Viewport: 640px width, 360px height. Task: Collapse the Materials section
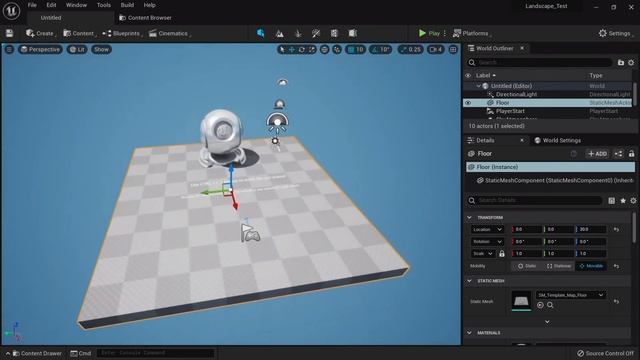click(x=469, y=333)
